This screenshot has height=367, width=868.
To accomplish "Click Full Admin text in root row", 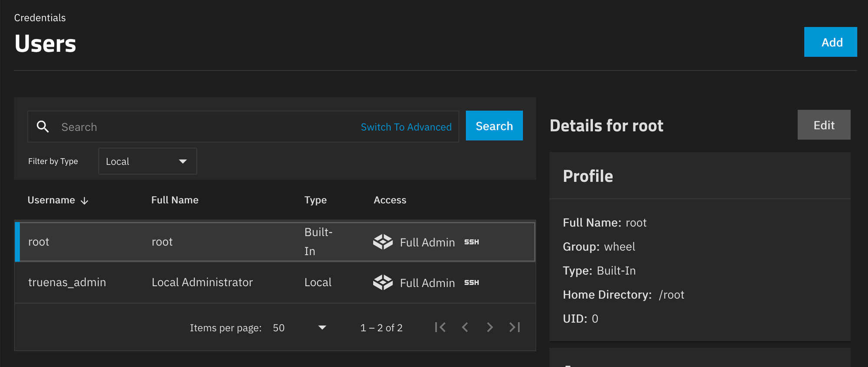I will pyautogui.click(x=427, y=242).
